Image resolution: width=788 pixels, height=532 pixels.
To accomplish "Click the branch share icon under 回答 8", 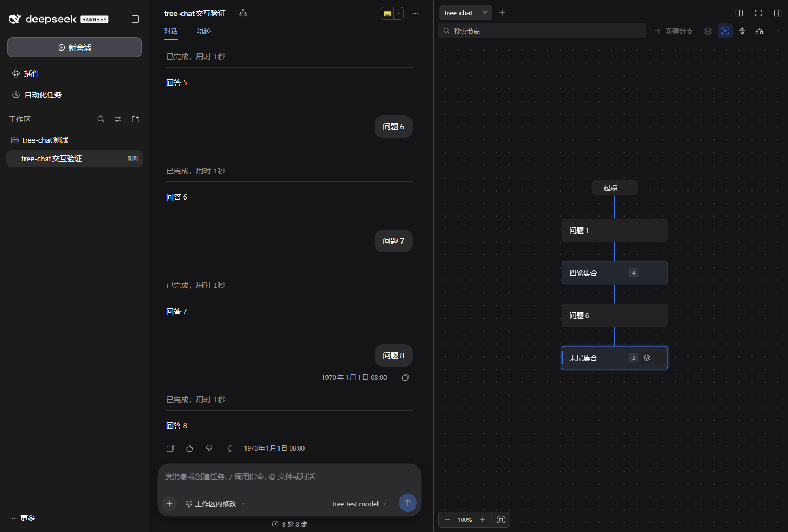I will pos(228,448).
